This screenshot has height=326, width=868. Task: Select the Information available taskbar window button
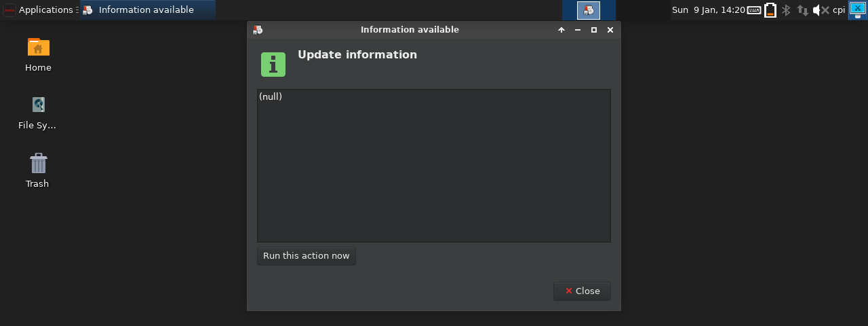[x=146, y=10]
